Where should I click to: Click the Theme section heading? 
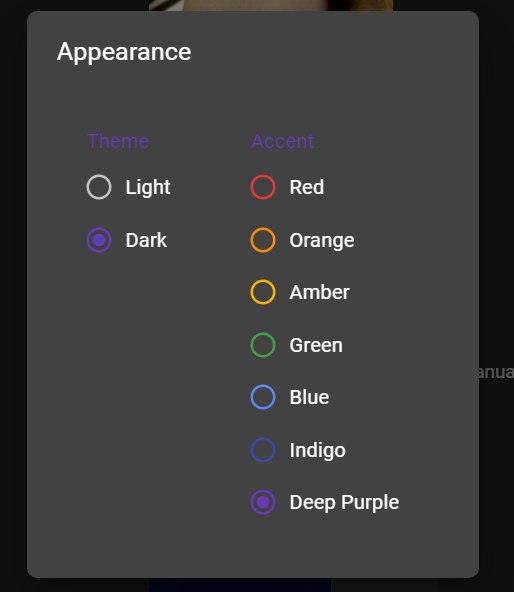[x=118, y=141]
